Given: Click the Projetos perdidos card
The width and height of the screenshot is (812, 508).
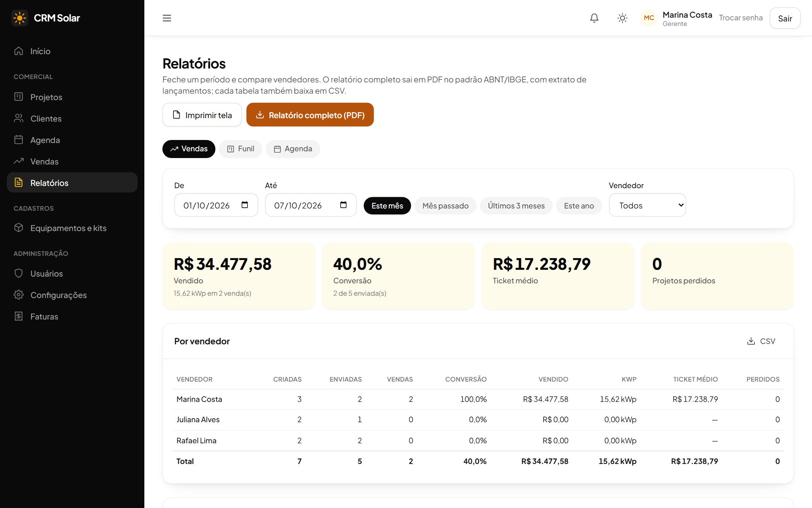Looking at the screenshot, I should pos(717,276).
